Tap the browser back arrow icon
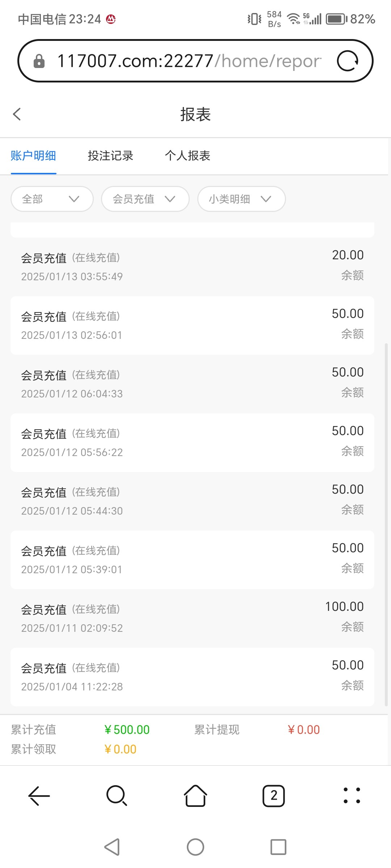 pyautogui.click(x=39, y=796)
